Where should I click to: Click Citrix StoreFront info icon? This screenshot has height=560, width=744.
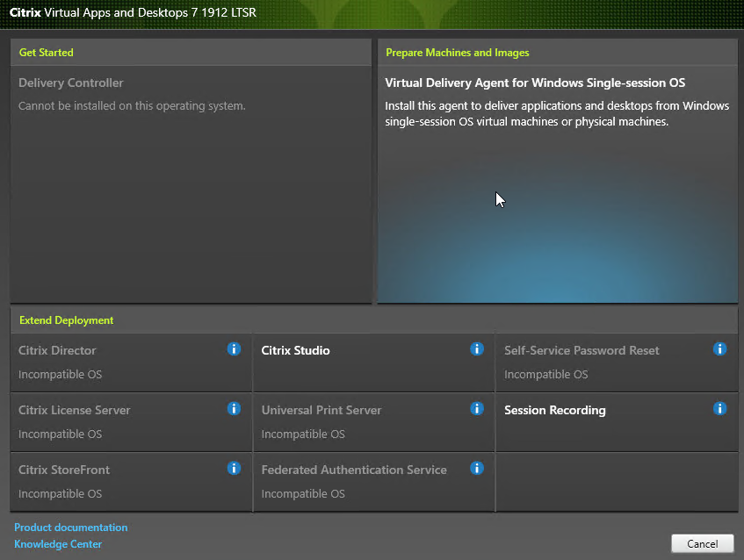pyautogui.click(x=234, y=469)
